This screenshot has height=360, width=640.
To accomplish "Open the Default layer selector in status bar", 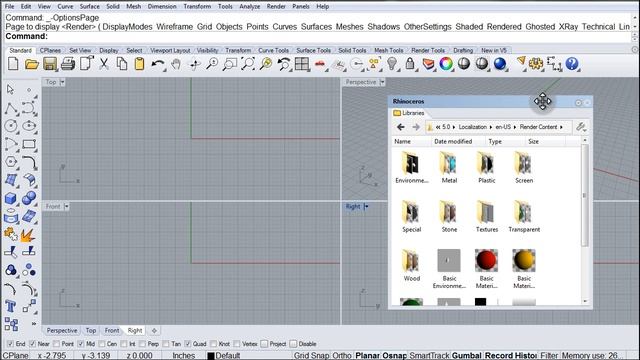I will pos(228,356).
